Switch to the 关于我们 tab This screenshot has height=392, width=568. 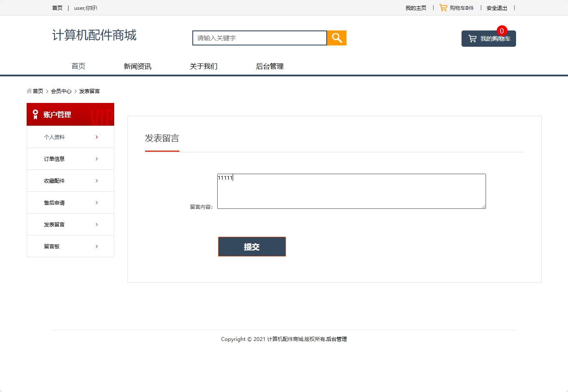(x=204, y=66)
